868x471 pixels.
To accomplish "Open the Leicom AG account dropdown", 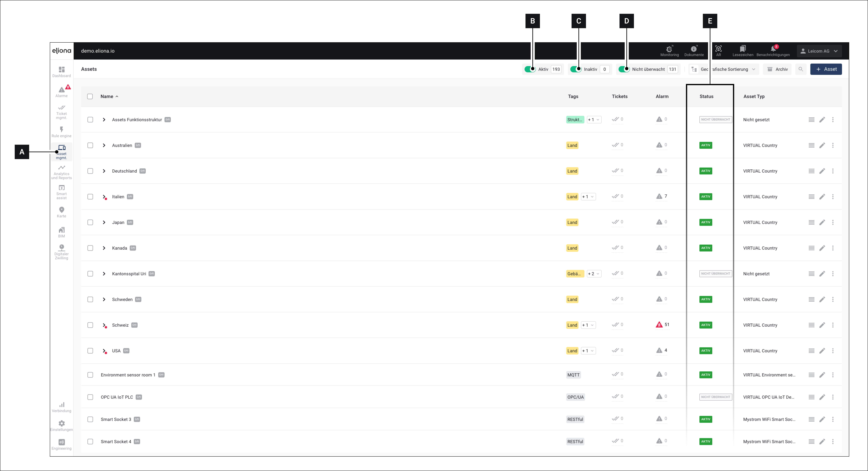I will tap(819, 51).
